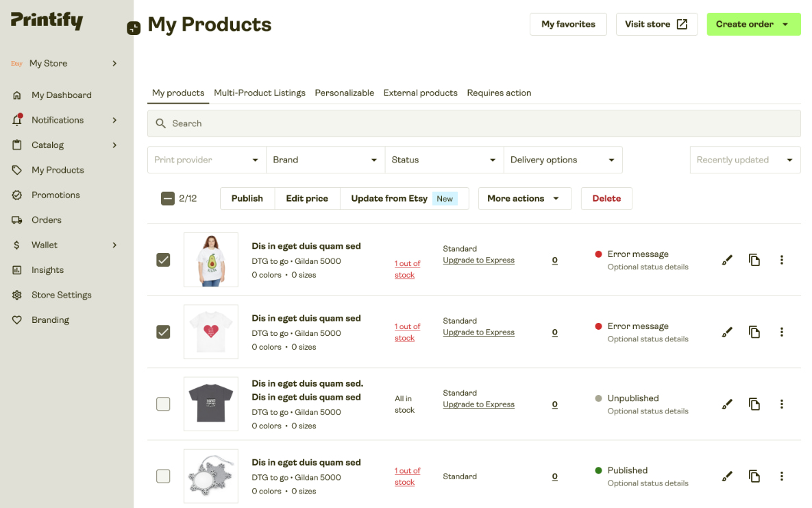Select the My products tab
Viewport: 812px width, 508px height.
178,93
